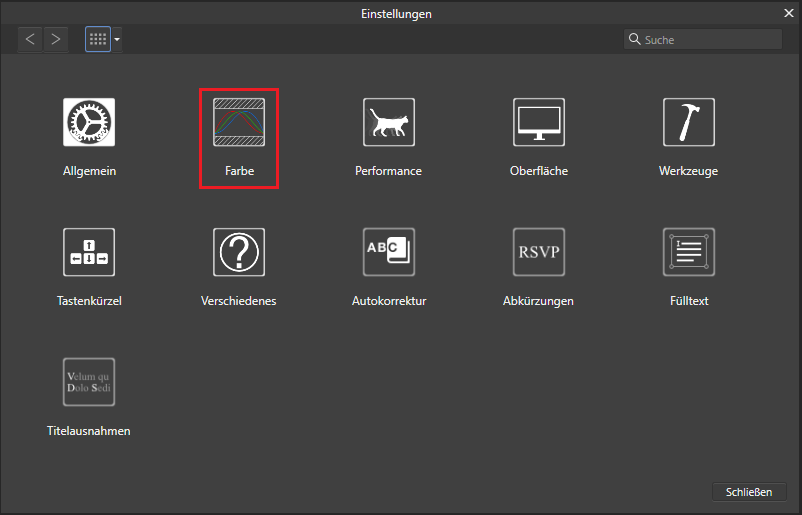Open the Tastenkürzel arrow keys icon
The image size is (802, 515).
89,252
